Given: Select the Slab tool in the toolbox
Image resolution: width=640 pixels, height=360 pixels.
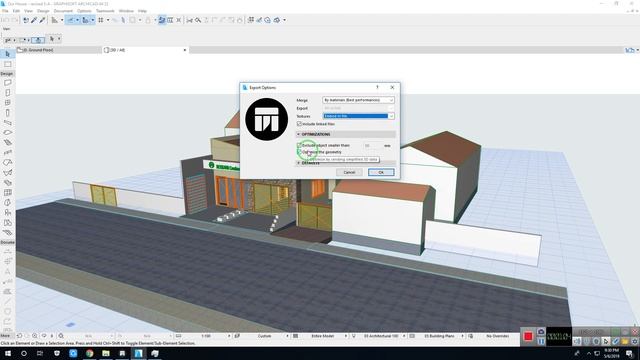Looking at the screenshot, I should [7, 133].
